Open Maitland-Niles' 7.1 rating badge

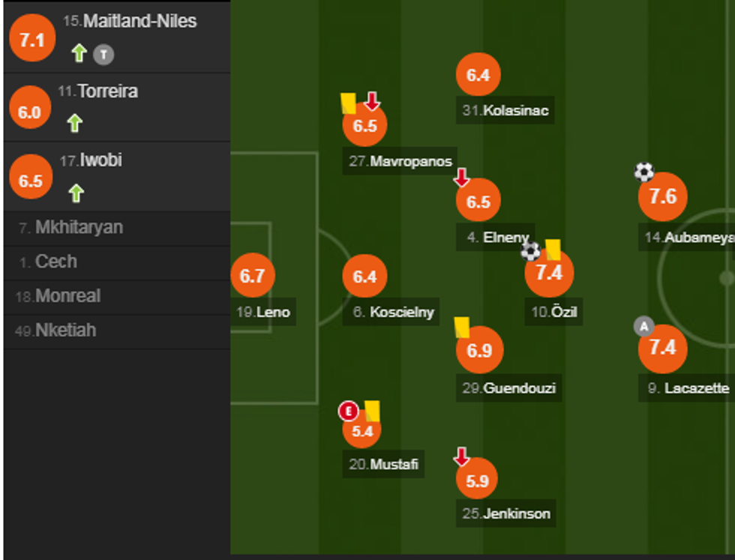(32, 40)
